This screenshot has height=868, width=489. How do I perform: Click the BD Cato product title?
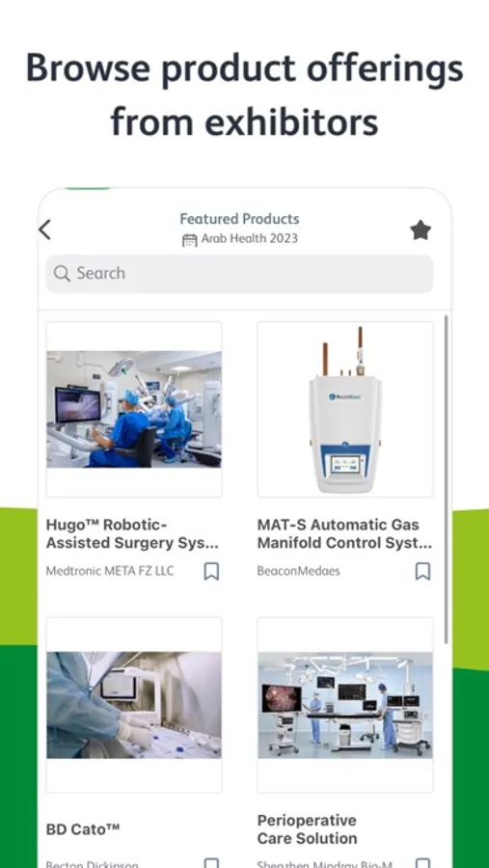click(83, 828)
